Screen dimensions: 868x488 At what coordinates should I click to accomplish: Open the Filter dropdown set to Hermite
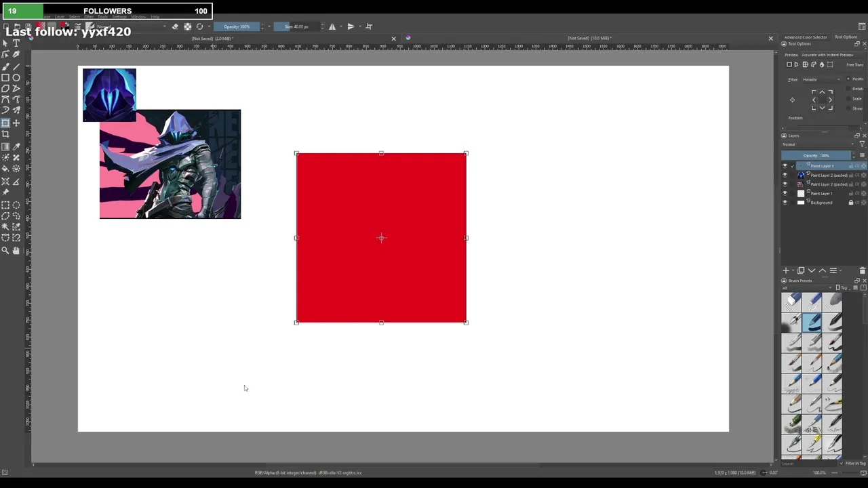[821, 79]
